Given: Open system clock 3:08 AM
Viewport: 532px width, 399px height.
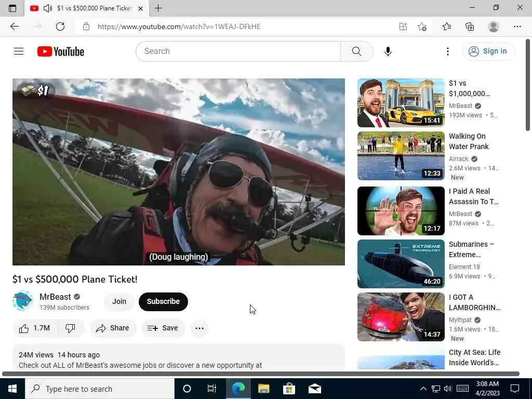Looking at the screenshot, I should (487, 389).
